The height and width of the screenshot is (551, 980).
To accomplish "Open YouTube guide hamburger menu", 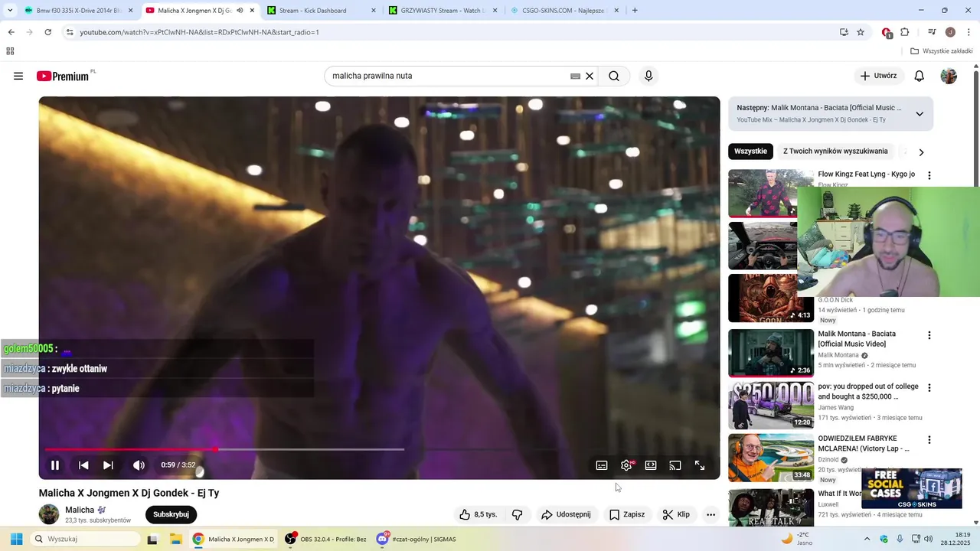I will pos(18,76).
